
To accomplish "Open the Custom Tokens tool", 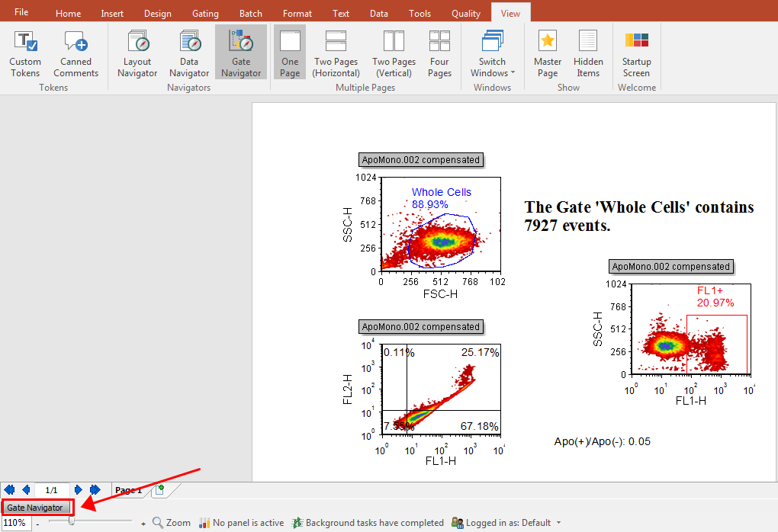I will click(x=25, y=53).
